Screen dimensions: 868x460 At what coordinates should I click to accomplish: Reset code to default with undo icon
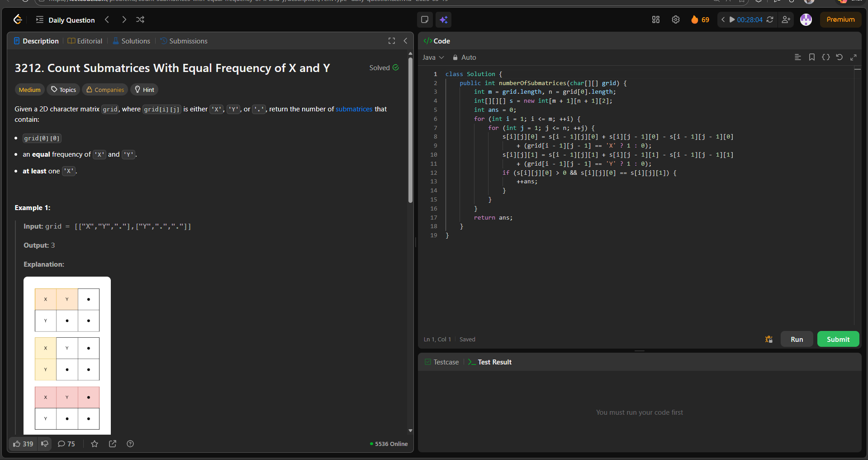839,57
